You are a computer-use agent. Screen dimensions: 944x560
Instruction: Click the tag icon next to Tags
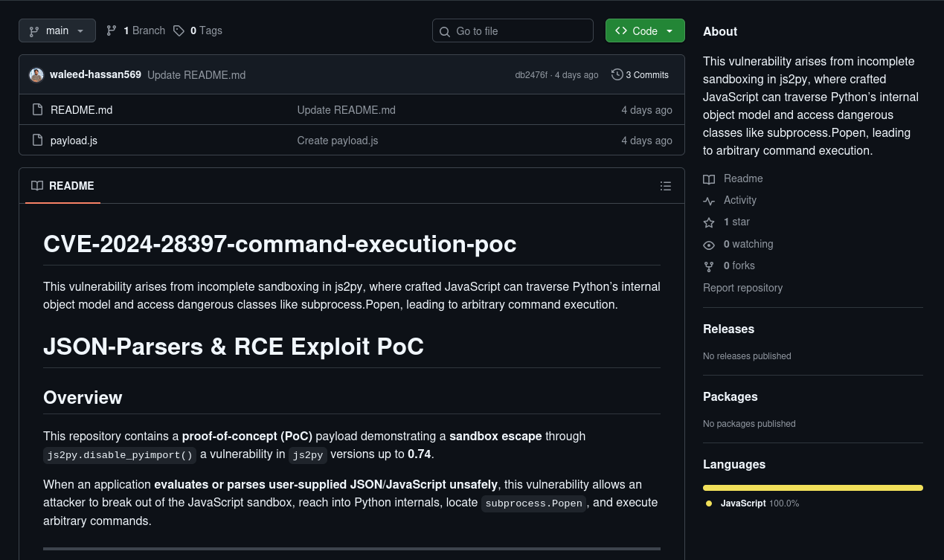click(179, 30)
